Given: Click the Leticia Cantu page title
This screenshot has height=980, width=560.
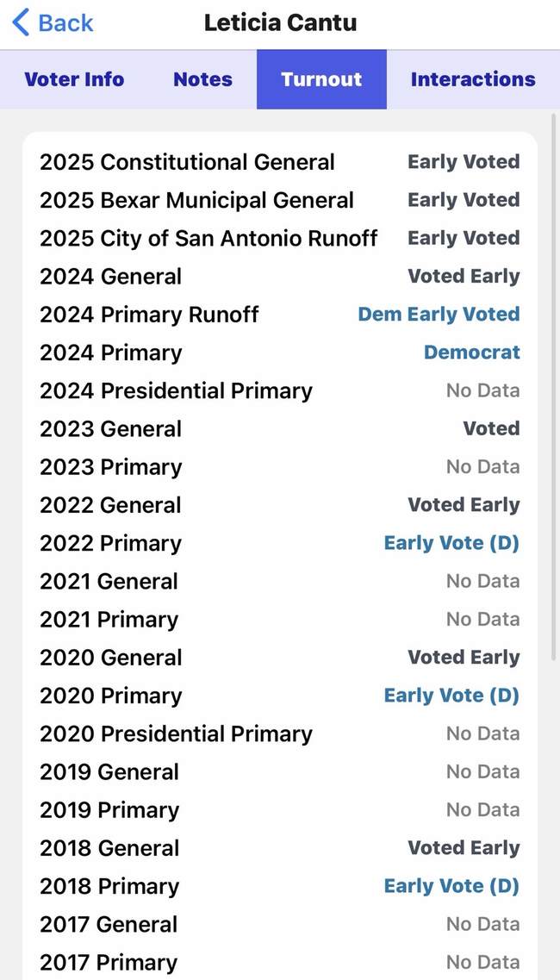Looking at the screenshot, I should pos(280,22).
